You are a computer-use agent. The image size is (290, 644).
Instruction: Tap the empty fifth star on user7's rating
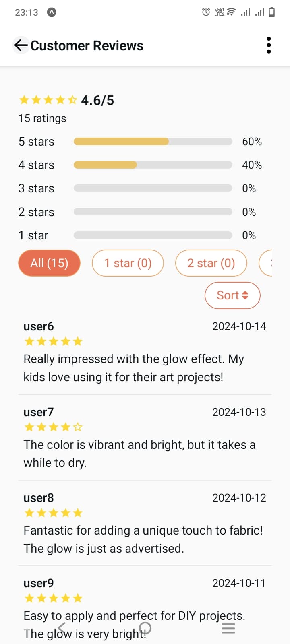click(78, 427)
